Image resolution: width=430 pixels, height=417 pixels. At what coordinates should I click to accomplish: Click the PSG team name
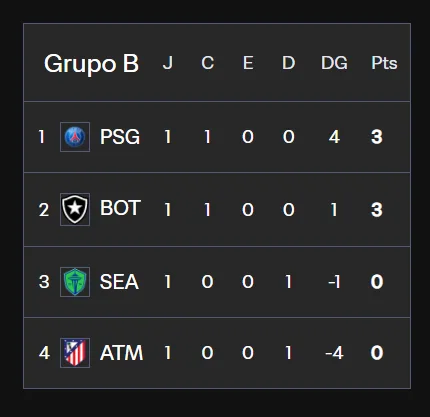point(120,137)
